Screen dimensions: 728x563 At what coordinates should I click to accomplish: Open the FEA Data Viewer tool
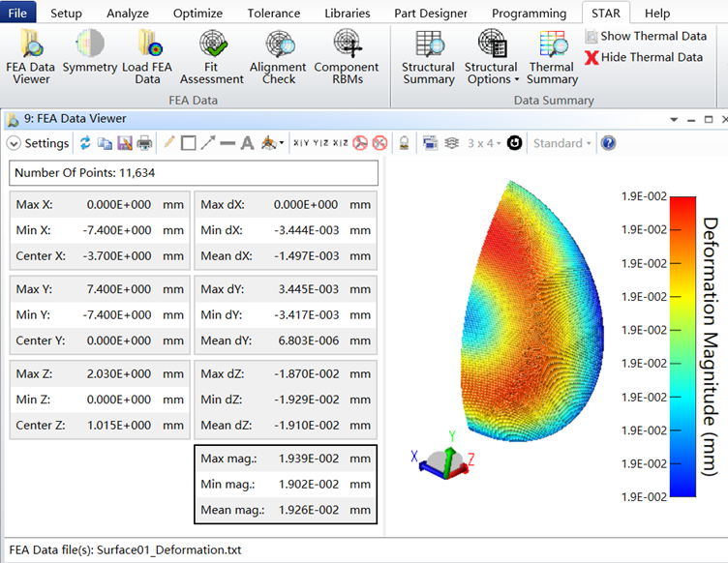32,56
